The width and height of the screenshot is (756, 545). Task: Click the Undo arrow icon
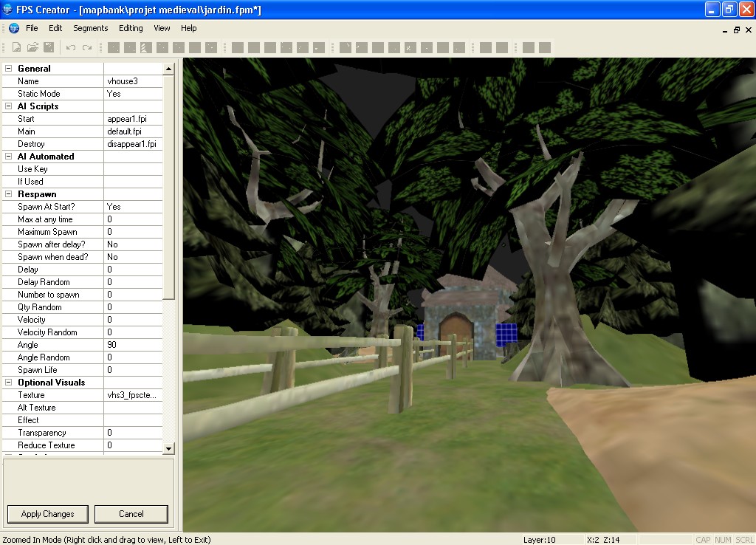tap(71, 47)
